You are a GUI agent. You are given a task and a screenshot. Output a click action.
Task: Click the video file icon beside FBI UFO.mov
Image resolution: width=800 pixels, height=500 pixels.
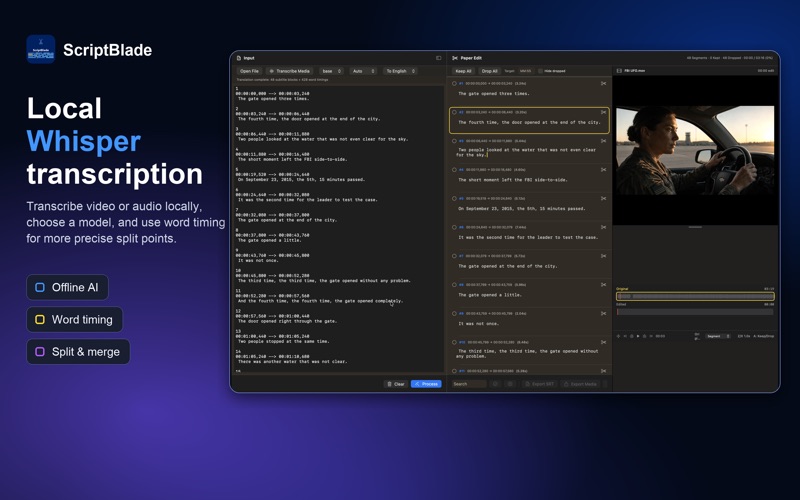coord(619,71)
